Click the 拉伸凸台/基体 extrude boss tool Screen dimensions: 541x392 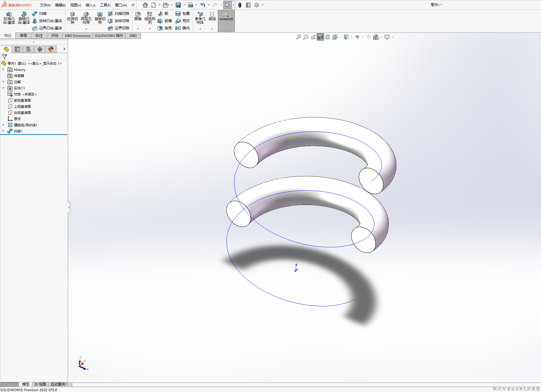pos(9,18)
